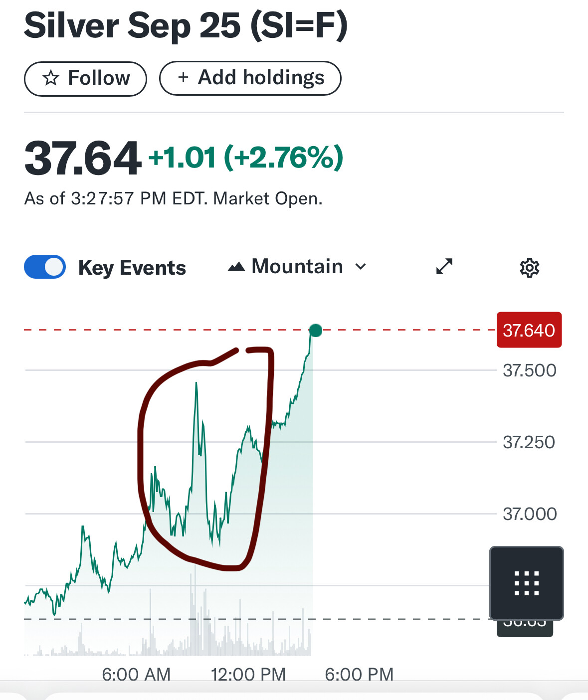Open the Mountain chart type dropdown

297,267
